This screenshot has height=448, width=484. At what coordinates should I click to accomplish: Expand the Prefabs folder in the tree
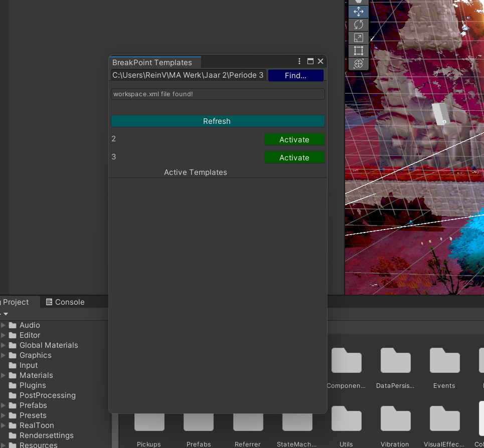pos(4,405)
